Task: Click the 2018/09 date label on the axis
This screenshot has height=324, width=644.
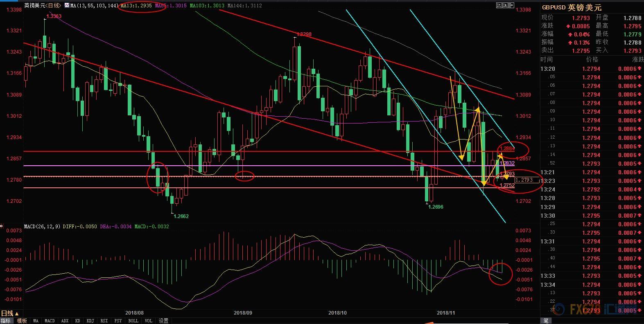Action: 242,313
